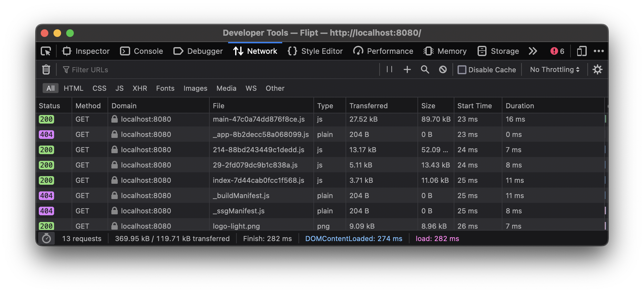Click 404 status badge of _ssgManifest.js
644x293 pixels.
tap(46, 211)
